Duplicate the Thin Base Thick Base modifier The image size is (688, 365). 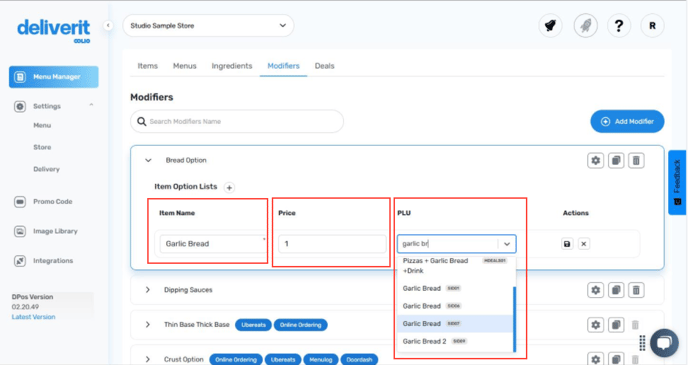(x=616, y=325)
